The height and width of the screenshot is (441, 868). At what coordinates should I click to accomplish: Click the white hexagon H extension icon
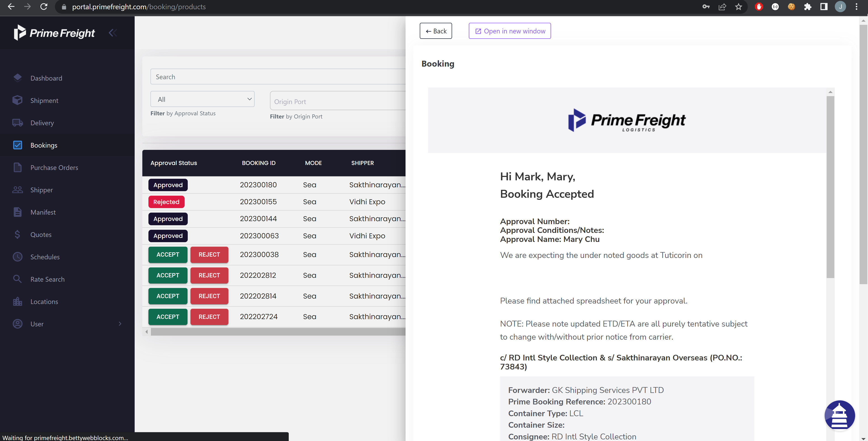(x=775, y=7)
